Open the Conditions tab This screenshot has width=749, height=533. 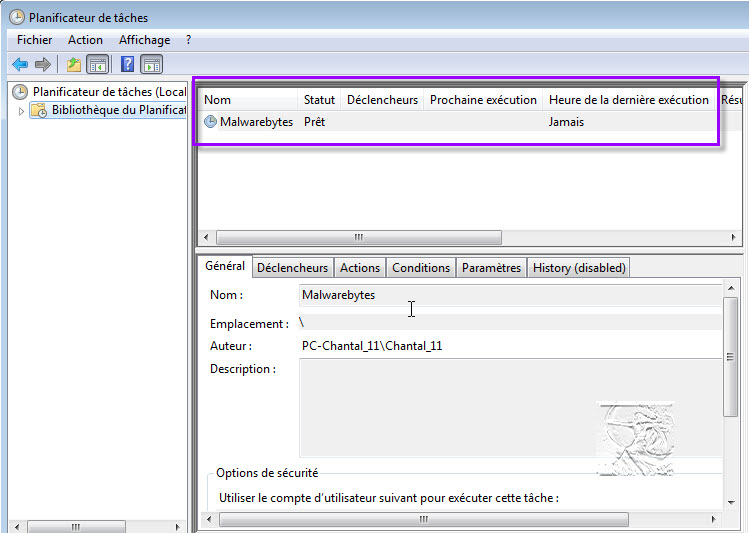[420, 268]
